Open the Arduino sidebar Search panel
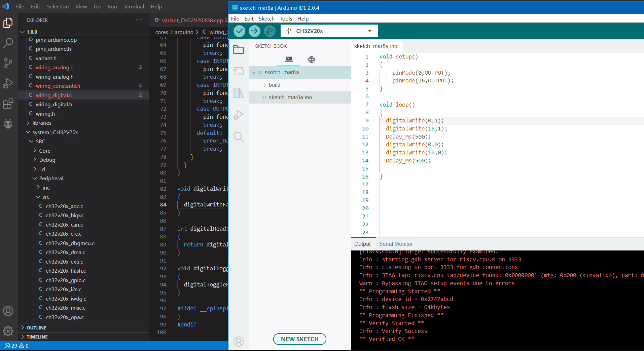Image resolution: width=644 pixels, height=351 pixels. pos(239,137)
